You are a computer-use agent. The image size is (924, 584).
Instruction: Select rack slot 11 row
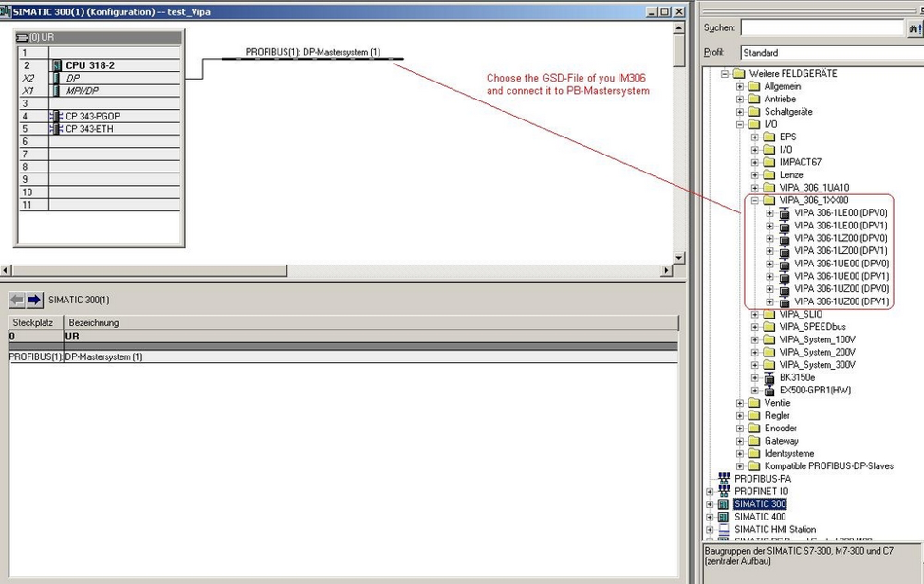coord(100,205)
